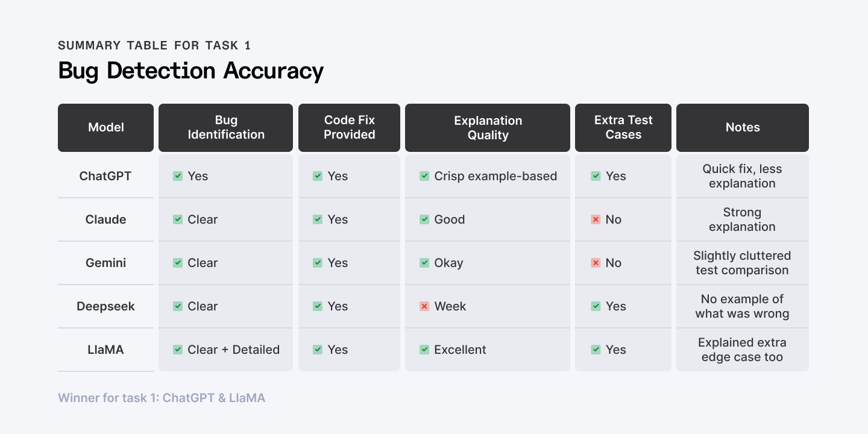
Task: Click the Bug Detection Accuracy title
Action: [190, 71]
